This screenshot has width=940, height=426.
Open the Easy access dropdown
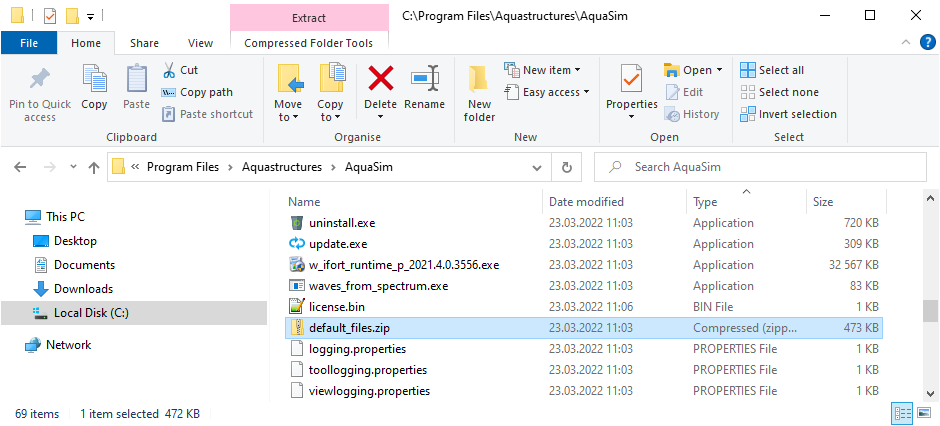[547, 92]
